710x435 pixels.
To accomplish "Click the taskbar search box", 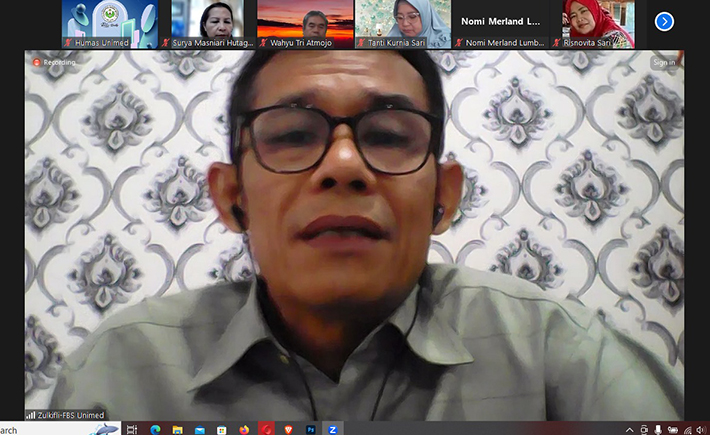I will coord(60,429).
